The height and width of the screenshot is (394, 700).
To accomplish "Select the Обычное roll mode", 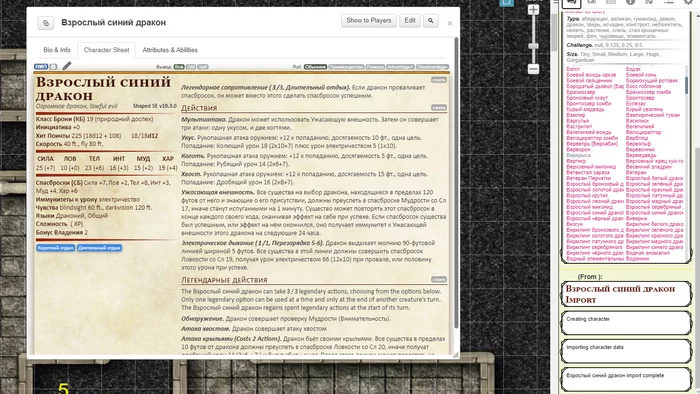I will point(315,67).
